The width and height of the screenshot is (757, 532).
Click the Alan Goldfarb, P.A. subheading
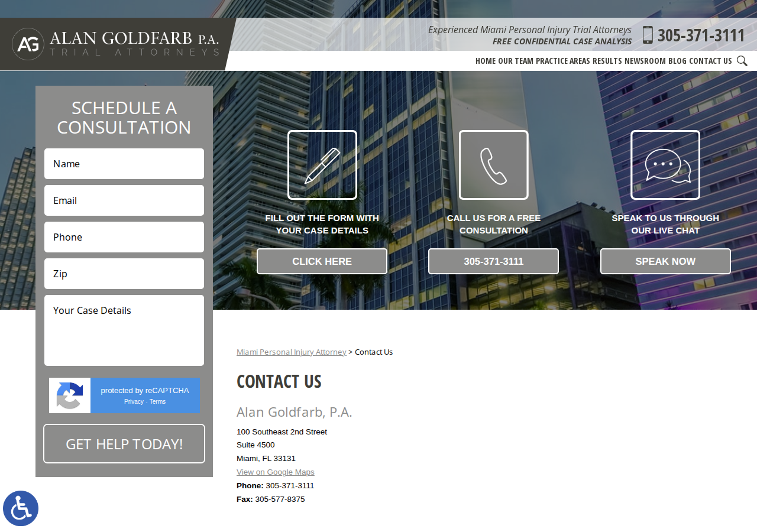[295, 412]
